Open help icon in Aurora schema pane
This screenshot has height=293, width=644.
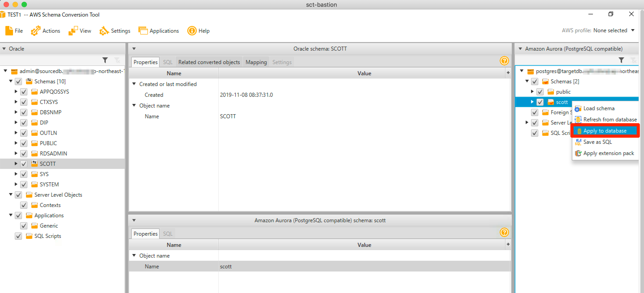coord(504,232)
